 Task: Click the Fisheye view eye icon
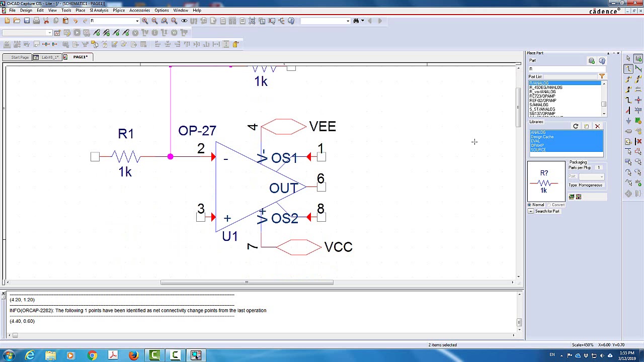click(x=184, y=21)
